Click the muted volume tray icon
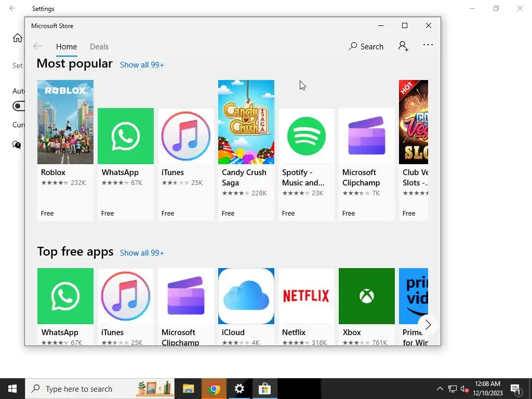 point(464,389)
